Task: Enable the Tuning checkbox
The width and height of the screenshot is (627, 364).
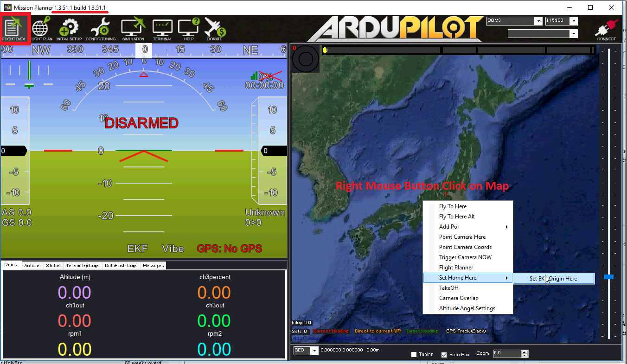Action: tap(414, 354)
